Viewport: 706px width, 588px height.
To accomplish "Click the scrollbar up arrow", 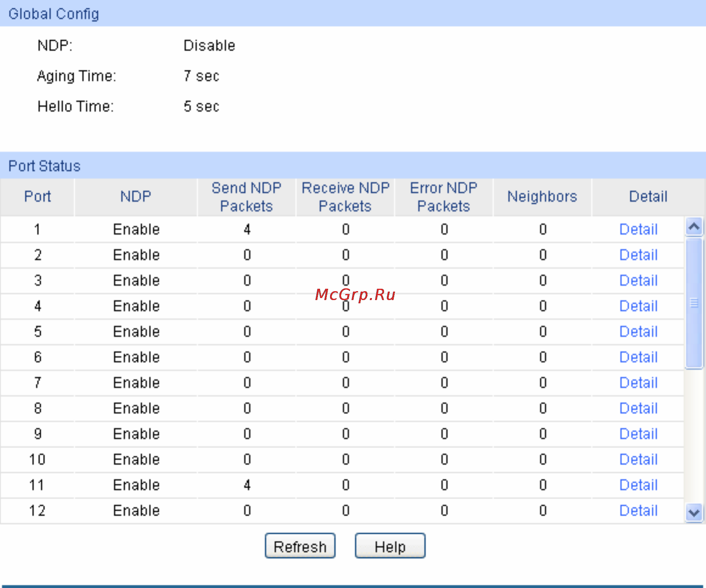I will (x=694, y=227).
